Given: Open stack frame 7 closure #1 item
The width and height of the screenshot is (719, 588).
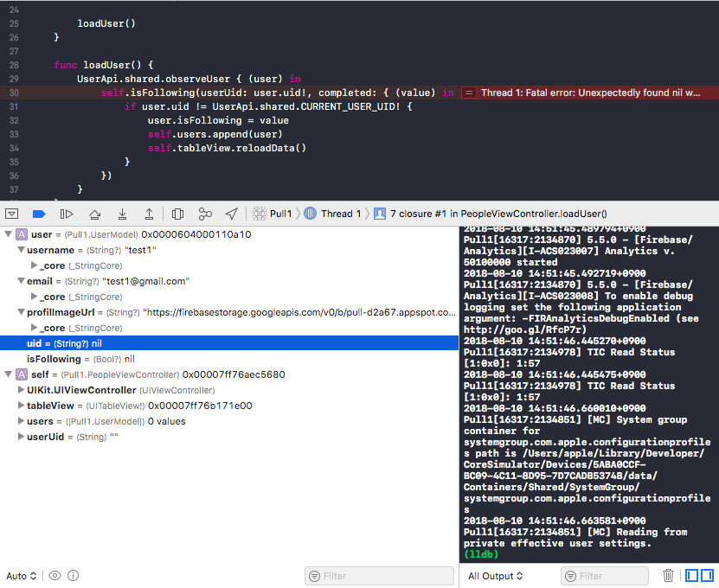Looking at the screenshot, I should [498, 214].
